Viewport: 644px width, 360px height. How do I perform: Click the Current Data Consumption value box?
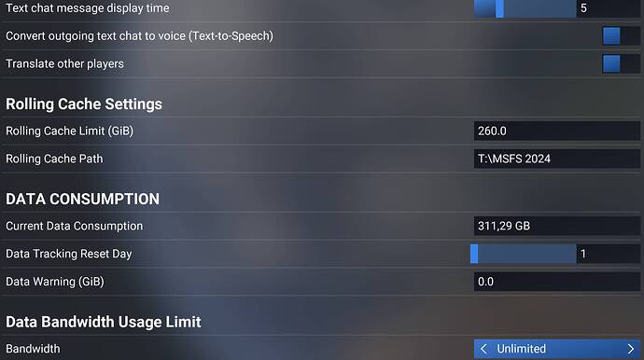click(x=557, y=227)
